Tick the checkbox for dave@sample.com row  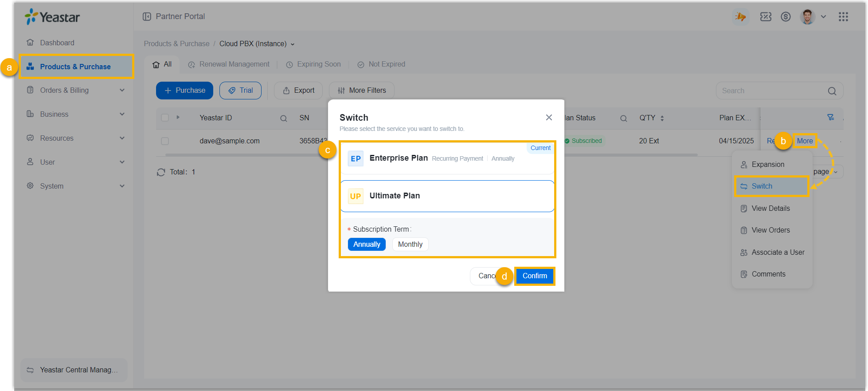(x=165, y=141)
